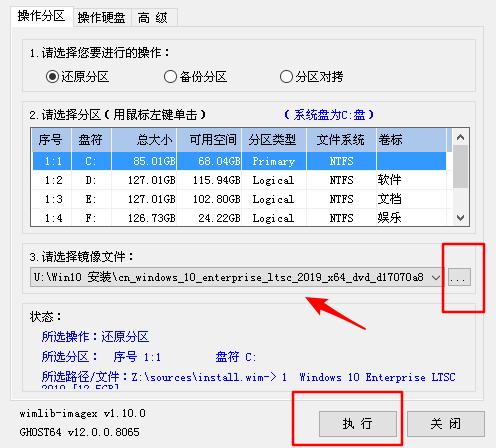Click drive letter D: cell

point(90,180)
